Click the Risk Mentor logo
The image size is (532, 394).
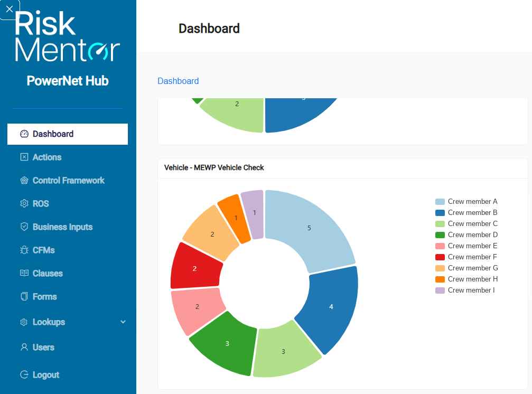[67, 36]
